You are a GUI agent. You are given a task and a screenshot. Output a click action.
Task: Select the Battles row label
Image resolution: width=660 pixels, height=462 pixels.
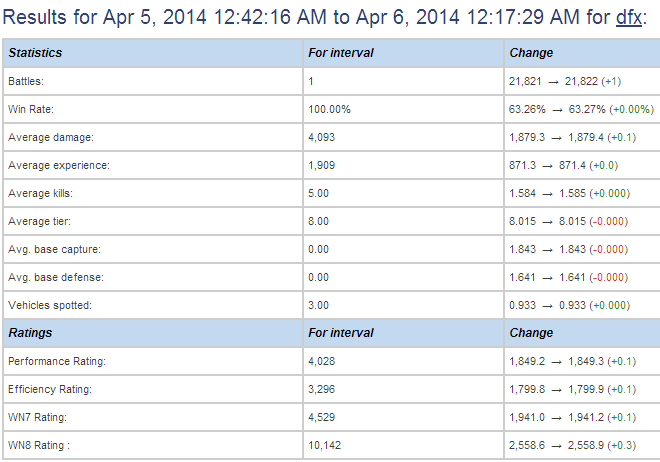[x=26, y=81]
